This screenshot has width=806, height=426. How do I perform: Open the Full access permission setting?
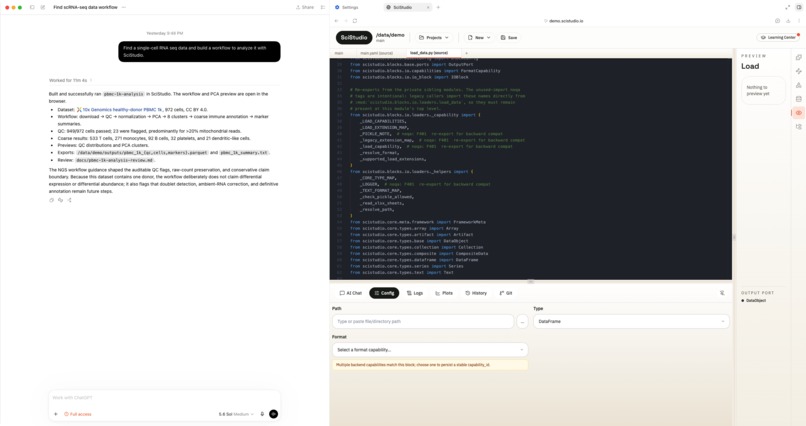pos(78,414)
